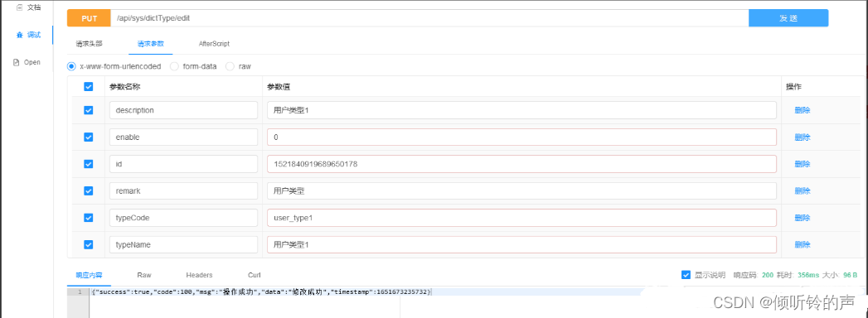
Task: Delete the typeName parameter row
Action: point(803,244)
